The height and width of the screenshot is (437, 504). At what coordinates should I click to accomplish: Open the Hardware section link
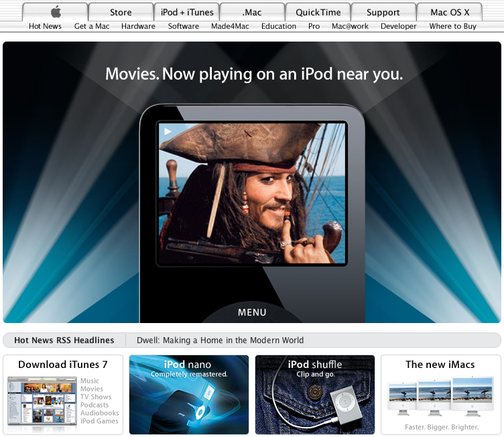138,26
